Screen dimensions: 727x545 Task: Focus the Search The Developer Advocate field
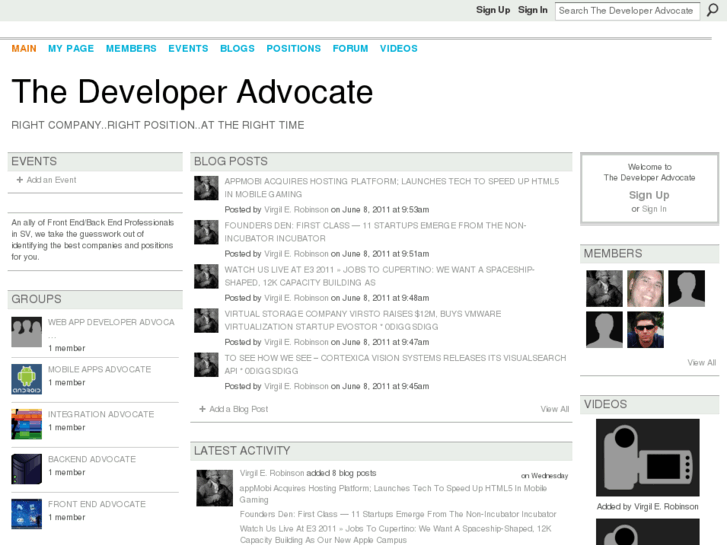coord(627,11)
